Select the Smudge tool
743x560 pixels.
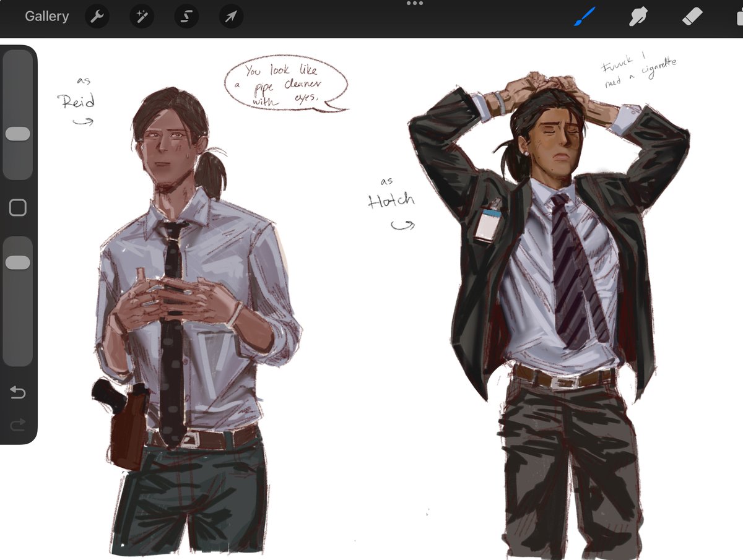[638, 17]
